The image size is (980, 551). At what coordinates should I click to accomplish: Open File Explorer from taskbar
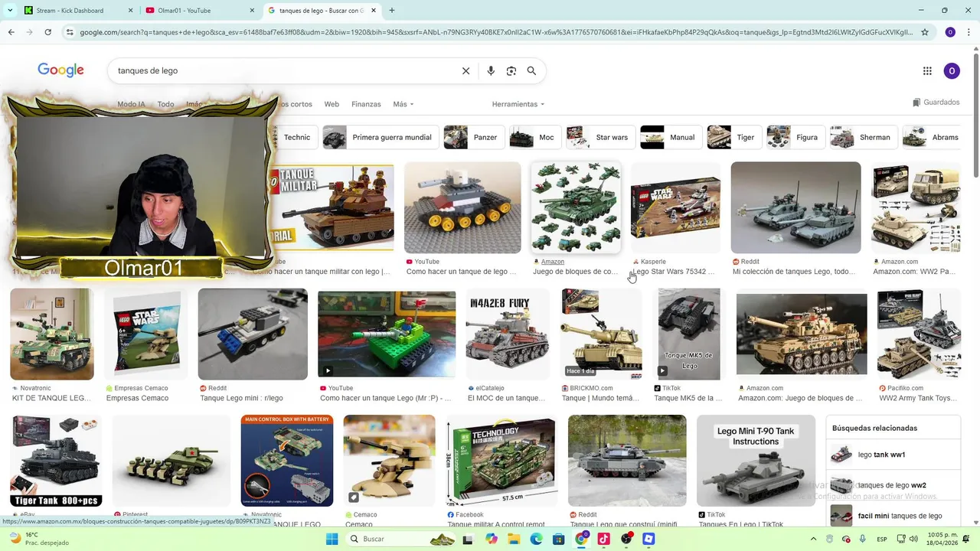tap(514, 539)
